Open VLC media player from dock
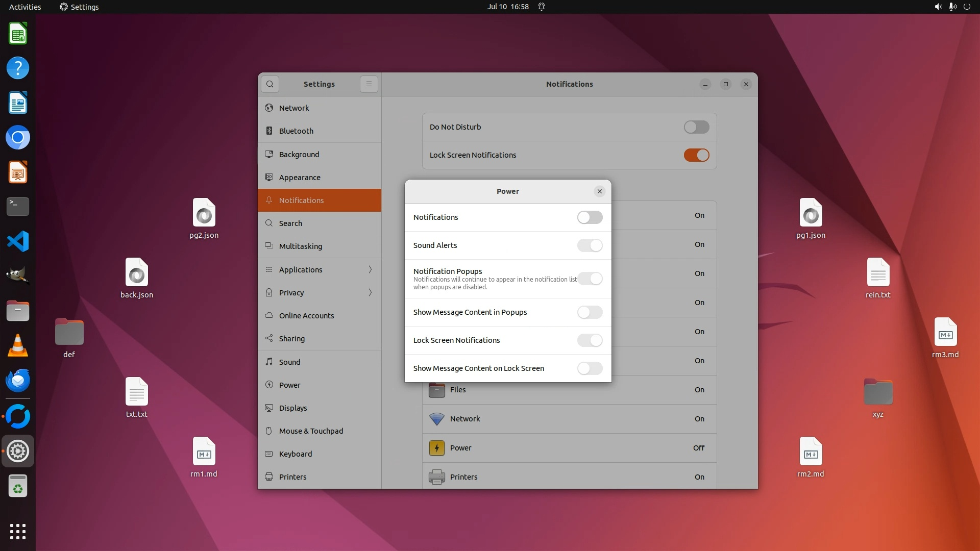Image resolution: width=980 pixels, height=551 pixels. 18,346
